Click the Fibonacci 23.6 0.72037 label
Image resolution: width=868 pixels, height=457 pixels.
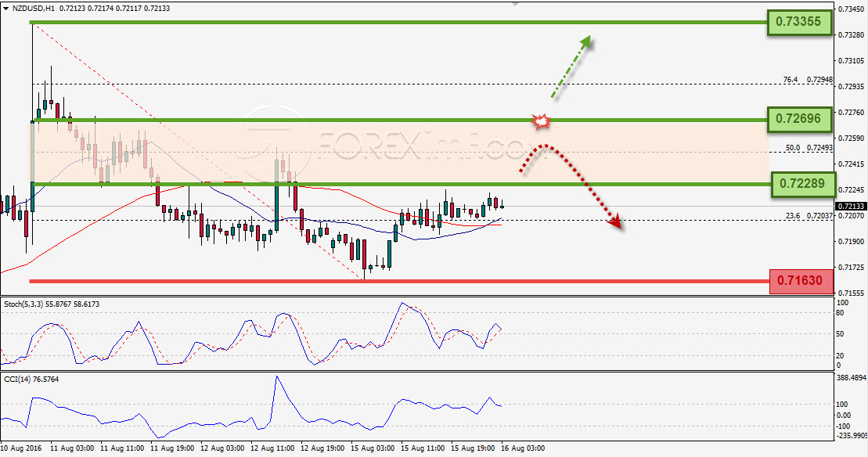809,216
